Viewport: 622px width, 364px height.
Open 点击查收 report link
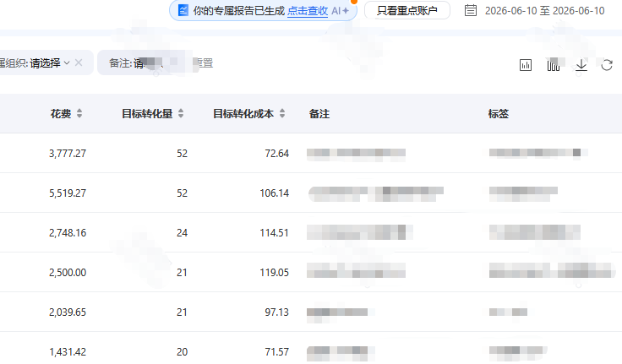308,11
